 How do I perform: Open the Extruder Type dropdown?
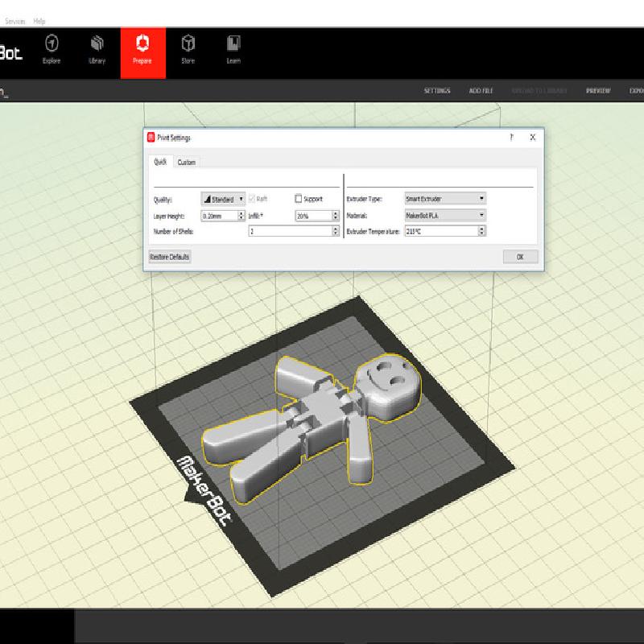[x=445, y=199]
